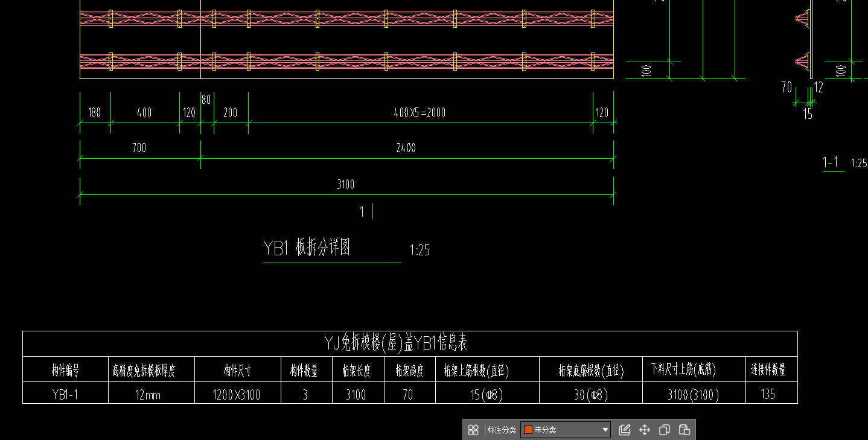Click the orange color swatch beside 未分类
The height and width of the screenshot is (440, 868).
tap(528, 430)
